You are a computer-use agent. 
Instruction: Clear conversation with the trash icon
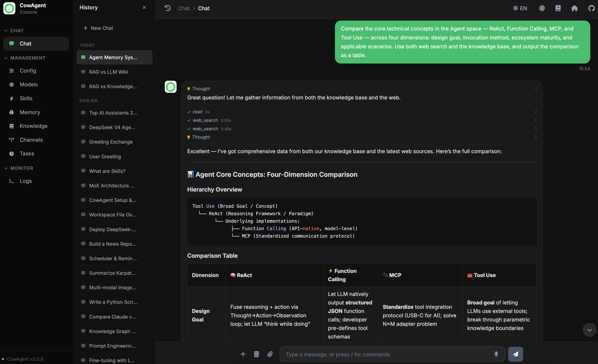[x=256, y=354]
